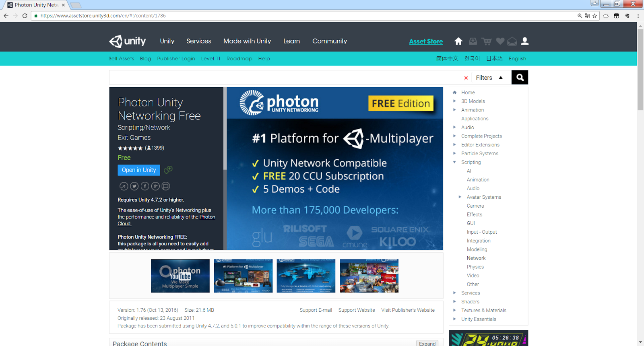Open the cloud extension icon
This screenshot has width=644, height=346.
tap(606, 16)
